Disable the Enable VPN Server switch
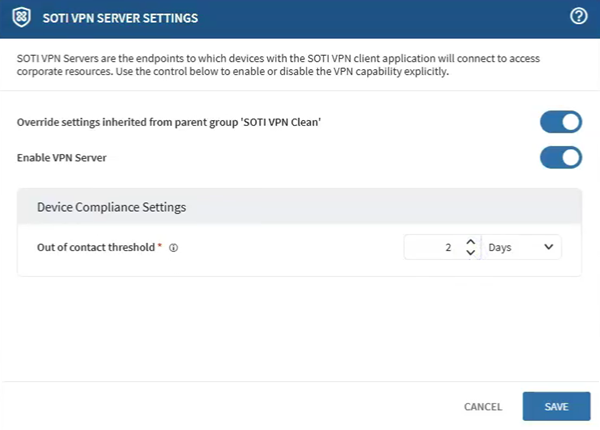 561,157
